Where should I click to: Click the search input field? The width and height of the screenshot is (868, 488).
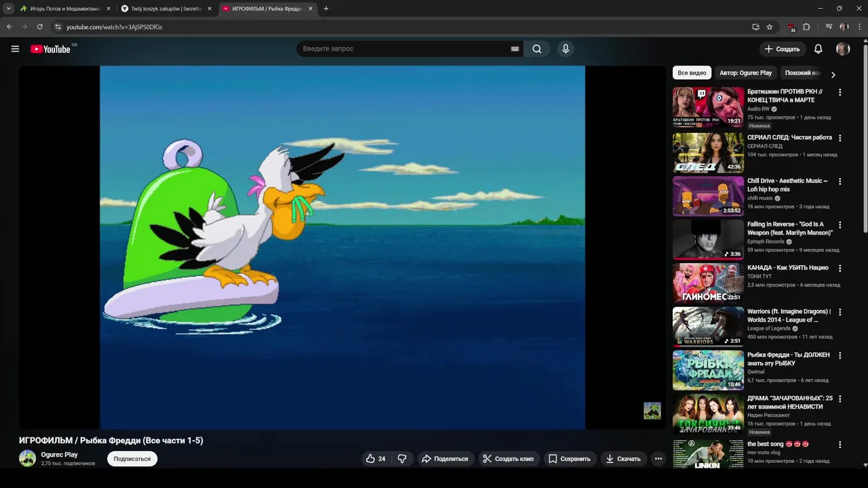[404, 49]
